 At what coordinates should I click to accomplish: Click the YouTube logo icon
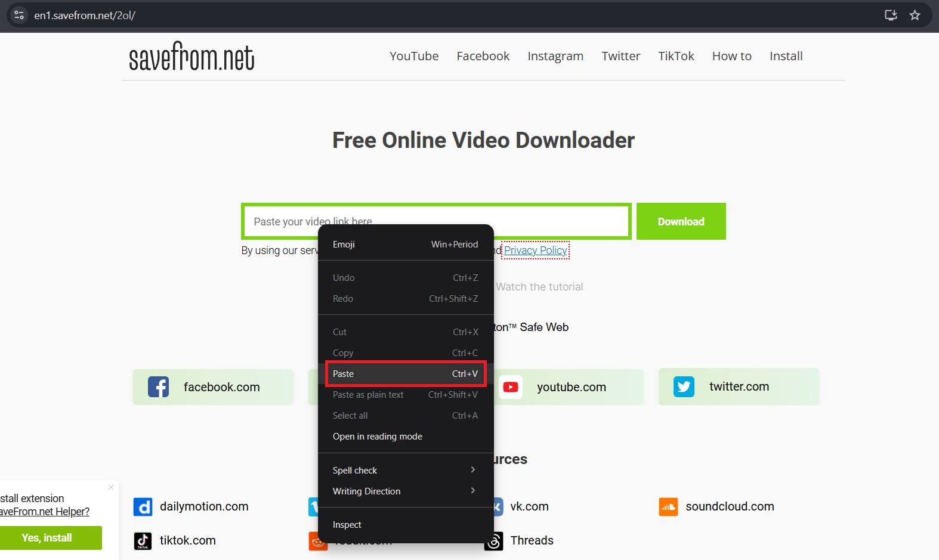511,387
